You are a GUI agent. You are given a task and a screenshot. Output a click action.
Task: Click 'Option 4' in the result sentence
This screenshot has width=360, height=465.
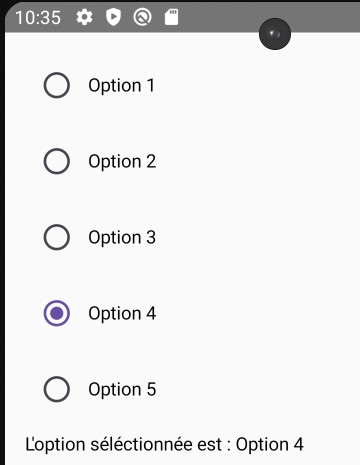point(270,445)
